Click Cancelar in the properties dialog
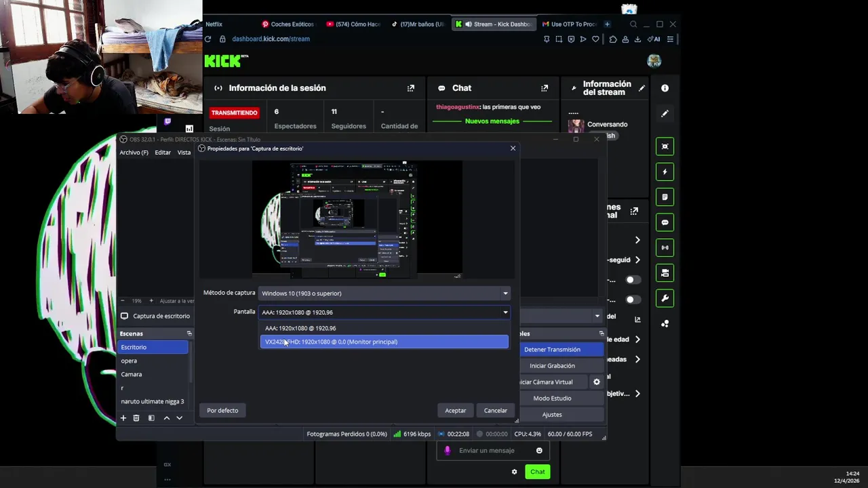Screen dimensions: 868x488 click(x=496, y=411)
